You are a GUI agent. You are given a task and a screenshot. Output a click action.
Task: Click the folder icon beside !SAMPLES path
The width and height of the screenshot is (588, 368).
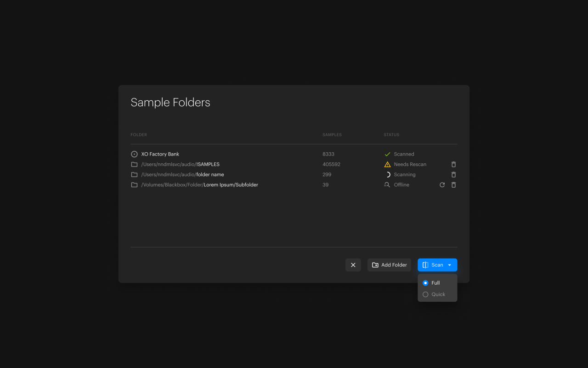134,164
